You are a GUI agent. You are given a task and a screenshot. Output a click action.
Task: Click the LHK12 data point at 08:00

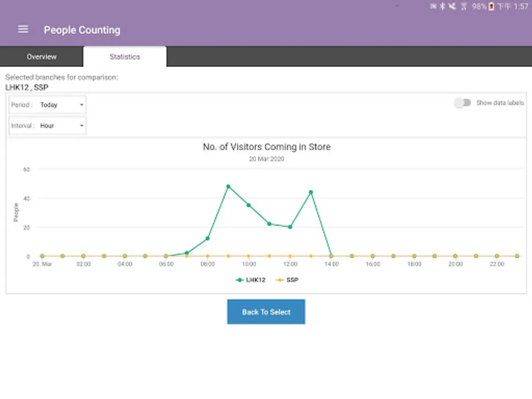[207, 239]
